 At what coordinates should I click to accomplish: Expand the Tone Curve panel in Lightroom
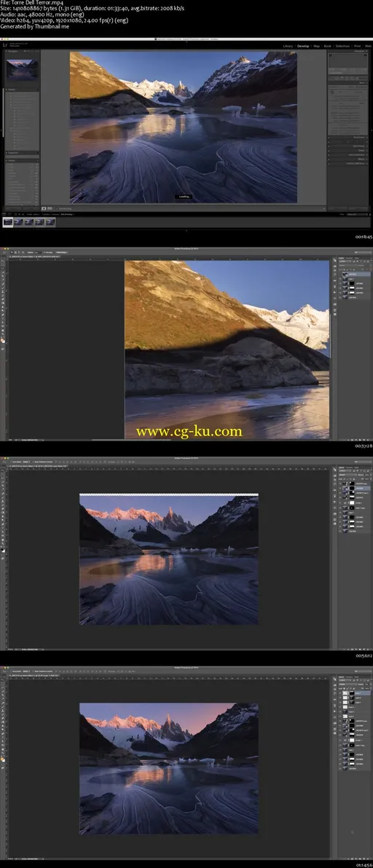(348, 137)
